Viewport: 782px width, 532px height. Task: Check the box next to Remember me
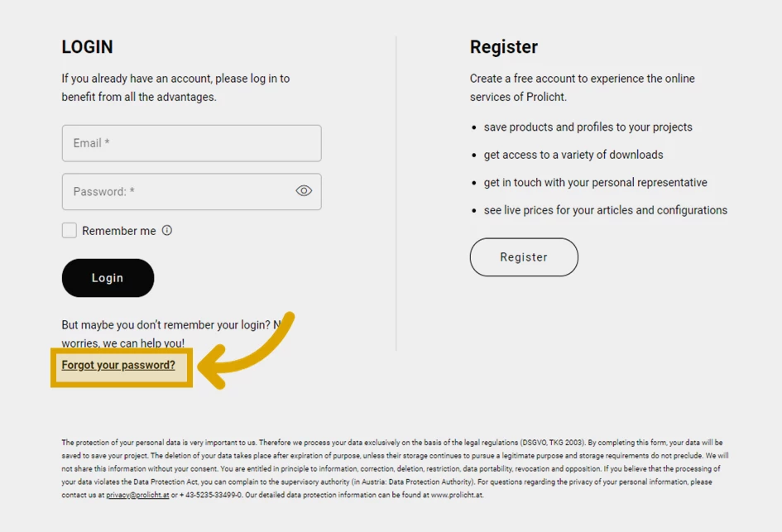pyautogui.click(x=70, y=230)
